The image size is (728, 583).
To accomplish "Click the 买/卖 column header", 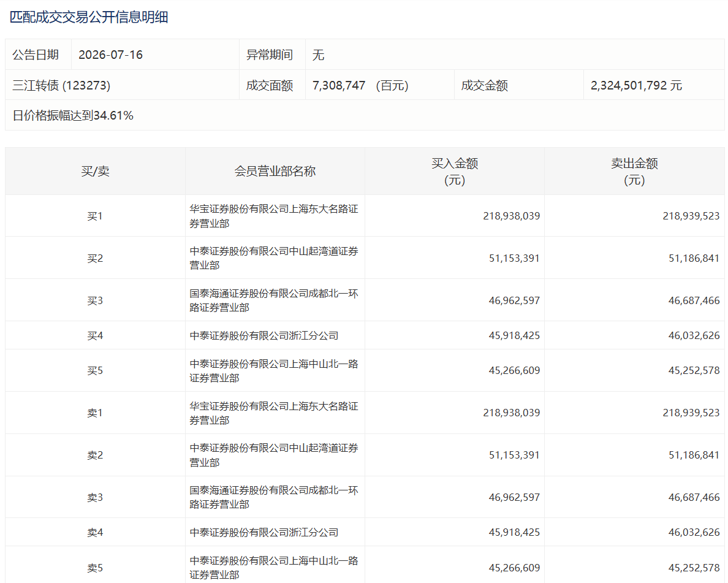I will [95, 171].
